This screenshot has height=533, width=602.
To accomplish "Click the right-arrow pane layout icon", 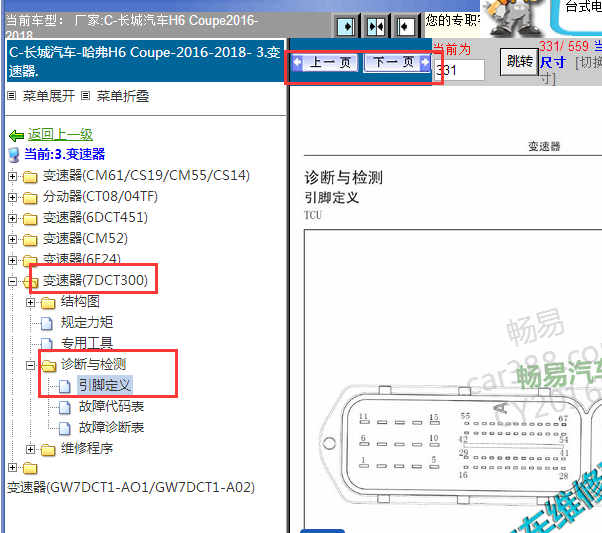I will (x=346, y=26).
